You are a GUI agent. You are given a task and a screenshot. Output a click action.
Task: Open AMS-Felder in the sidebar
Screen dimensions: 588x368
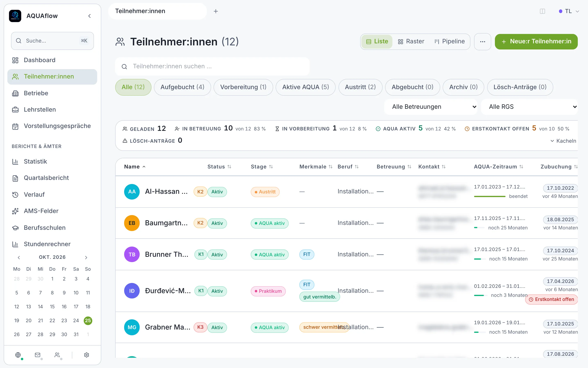click(52, 211)
